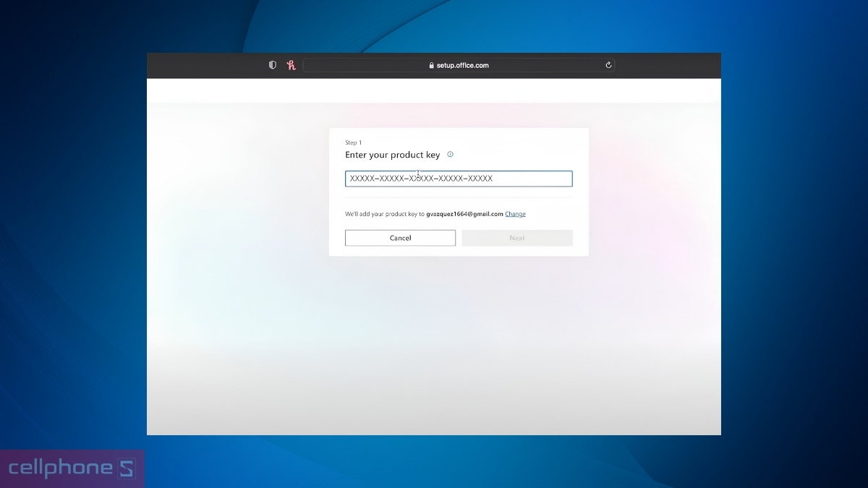
Task: Cancel the product key entry
Action: (400, 238)
